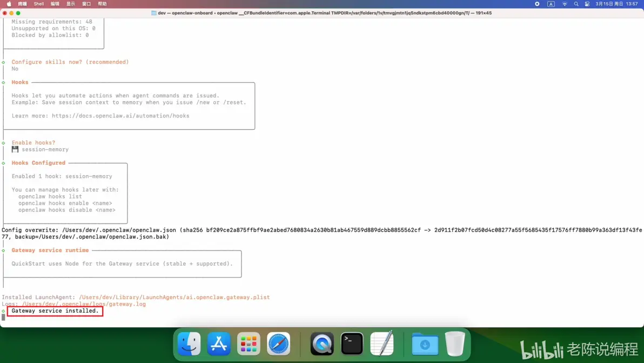The width and height of the screenshot is (644, 363).
Task: Click the hooks documentation URL
Action: click(120, 116)
